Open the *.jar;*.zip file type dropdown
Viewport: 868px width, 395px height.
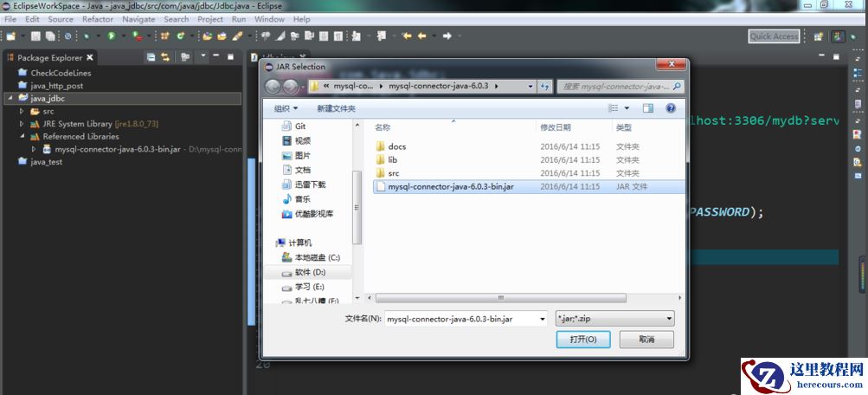pyautogui.click(x=614, y=319)
